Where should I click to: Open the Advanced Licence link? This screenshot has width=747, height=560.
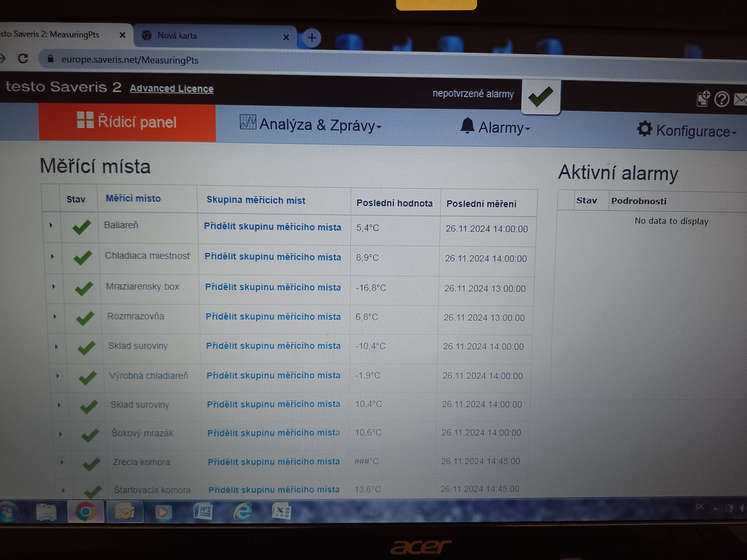click(x=172, y=88)
